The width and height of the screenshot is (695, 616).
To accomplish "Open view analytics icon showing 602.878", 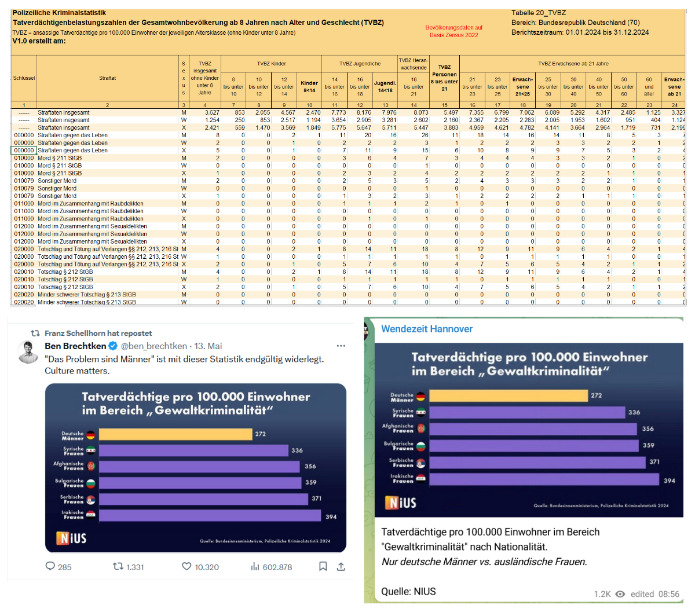I will tap(255, 566).
